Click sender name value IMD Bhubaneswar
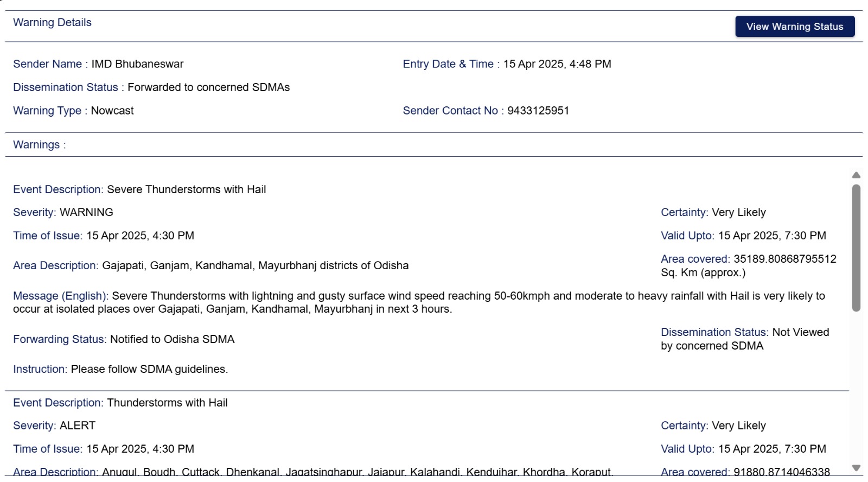 coord(137,64)
